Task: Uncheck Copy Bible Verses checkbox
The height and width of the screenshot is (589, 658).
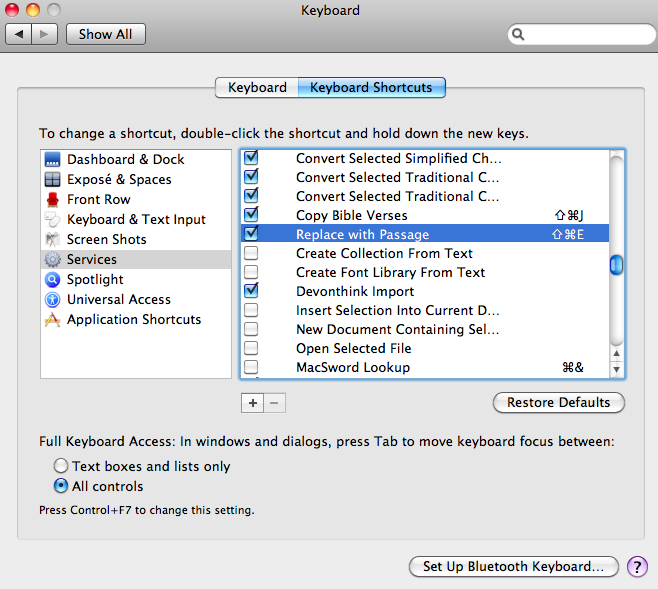Action: click(x=251, y=214)
